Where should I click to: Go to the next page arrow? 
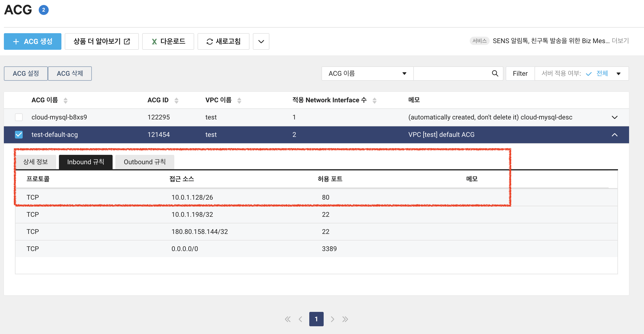point(332,319)
